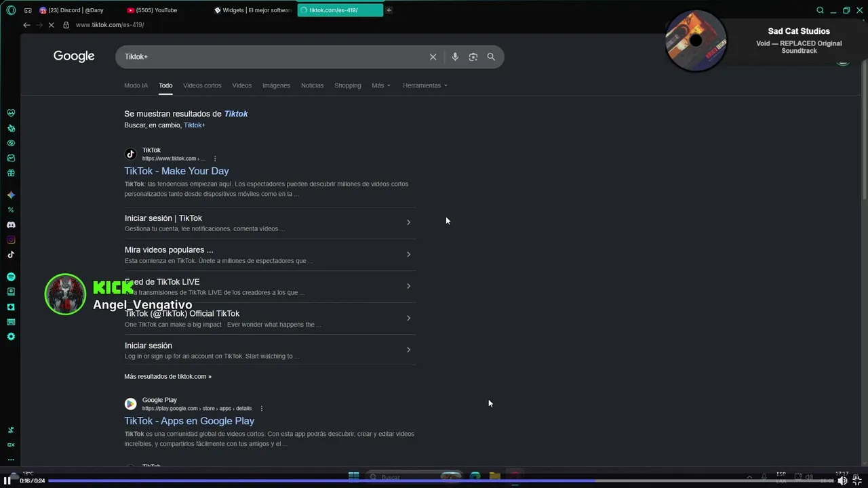Open browser tab search magnifier

[821, 10]
